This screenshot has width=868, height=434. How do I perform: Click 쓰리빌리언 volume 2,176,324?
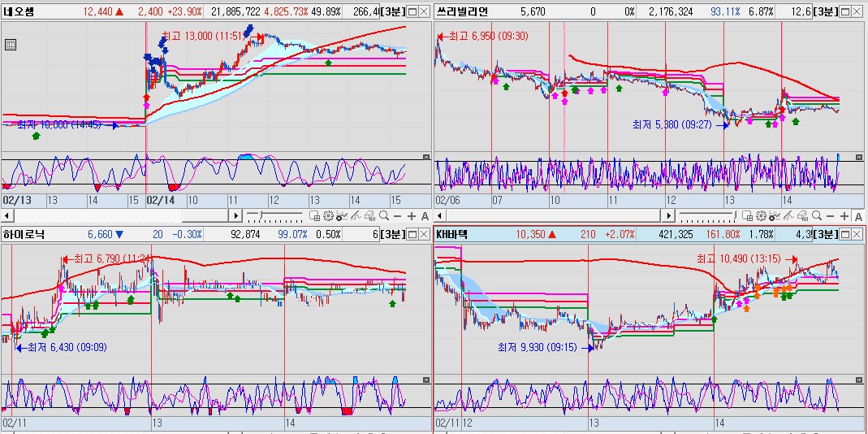point(671,11)
